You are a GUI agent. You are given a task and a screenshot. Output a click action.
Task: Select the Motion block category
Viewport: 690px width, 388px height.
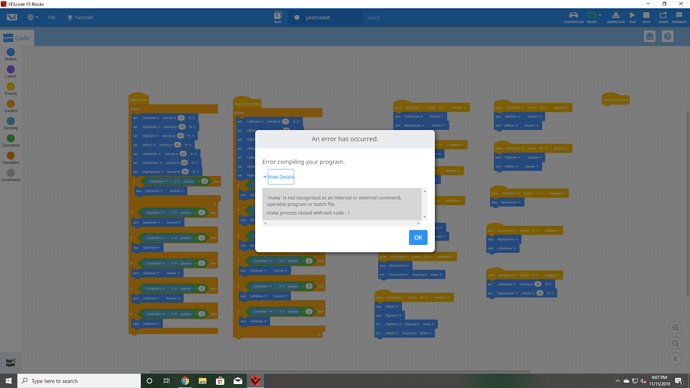(11, 55)
